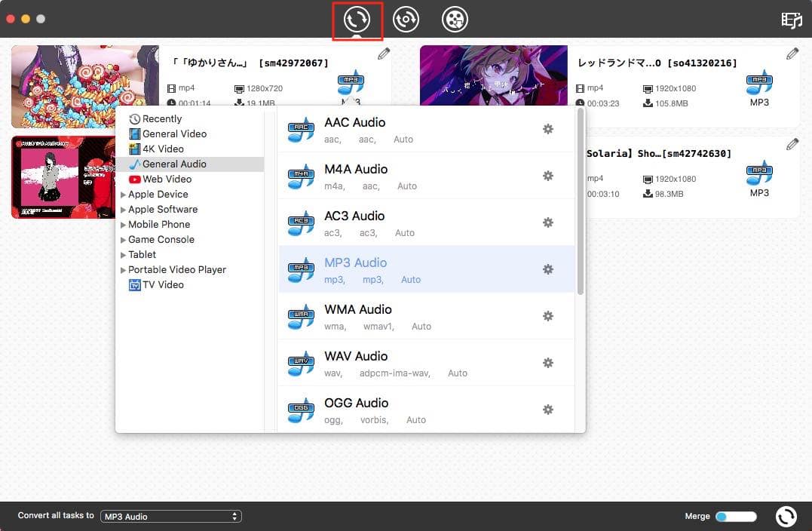The image size is (812, 531).
Task: Click the pencil edit icon on Solaria video
Action: coord(792,144)
